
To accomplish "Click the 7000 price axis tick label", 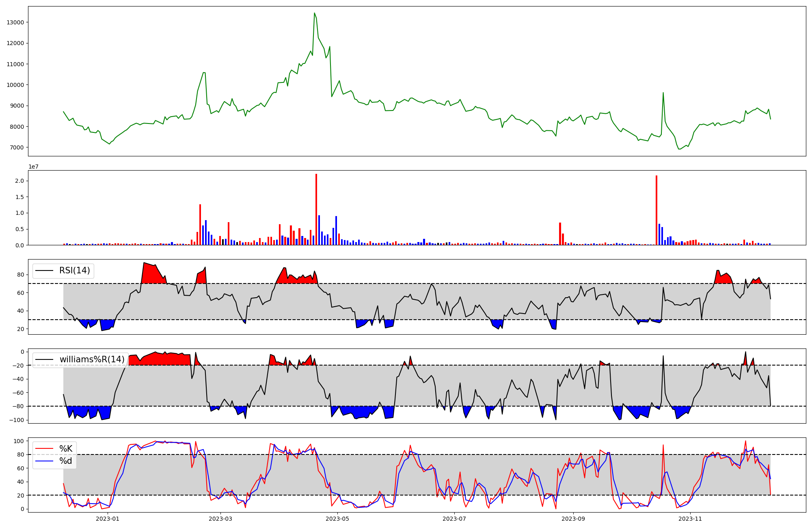I will pos(17,147).
